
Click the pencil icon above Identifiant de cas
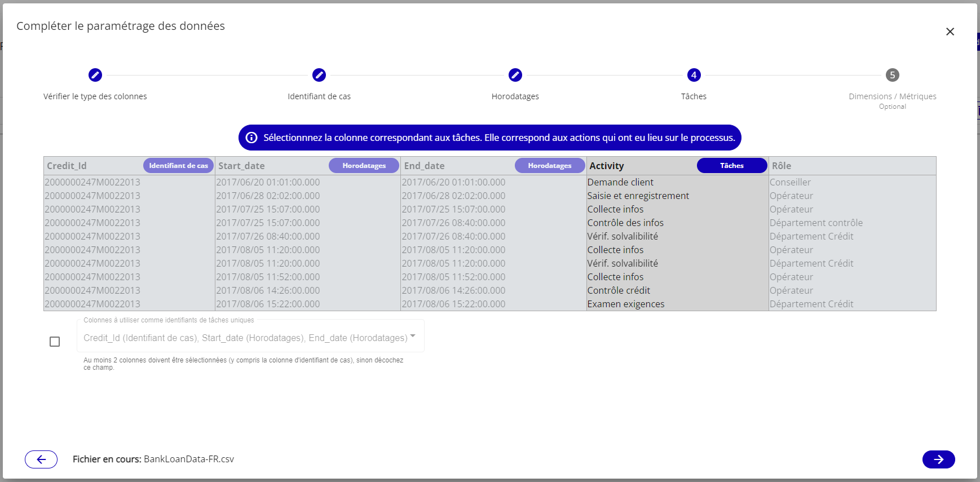(319, 75)
